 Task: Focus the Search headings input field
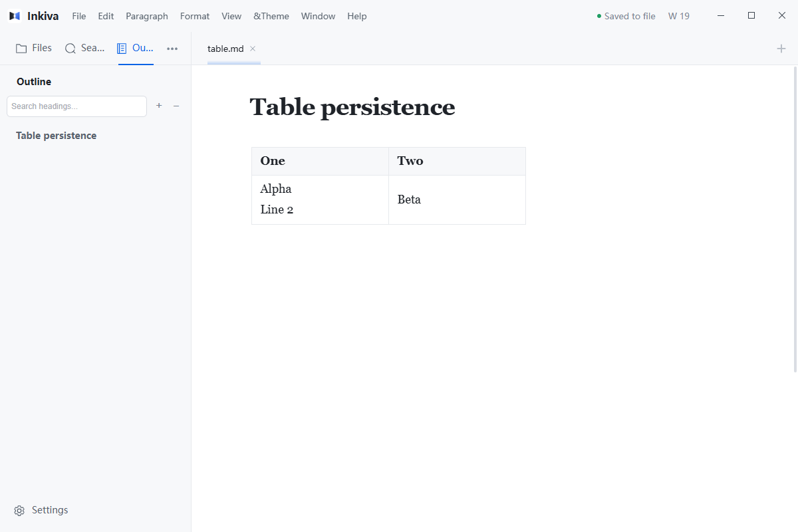click(x=76, y=106)
